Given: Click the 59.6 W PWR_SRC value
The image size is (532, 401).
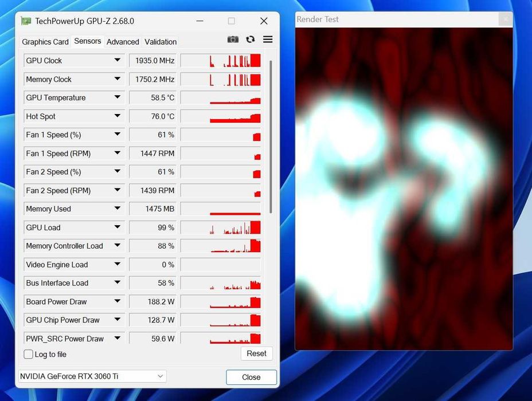Looking at the screenshot, I should (x=152, y=338).
